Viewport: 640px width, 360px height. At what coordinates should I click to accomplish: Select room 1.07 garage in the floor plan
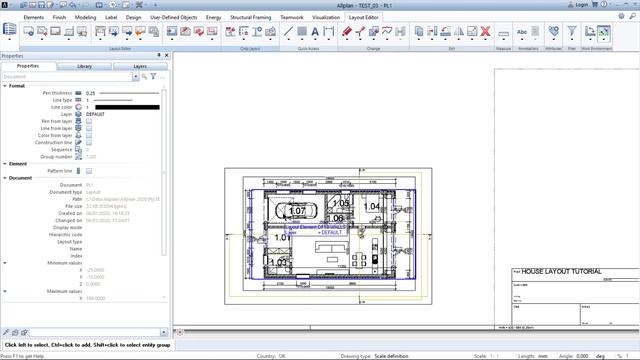(x=297, y=211)
